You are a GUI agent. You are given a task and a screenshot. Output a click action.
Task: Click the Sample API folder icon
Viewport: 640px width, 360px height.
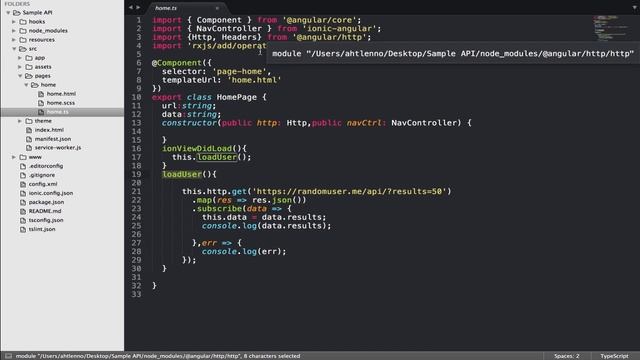(x=17, y=13)
